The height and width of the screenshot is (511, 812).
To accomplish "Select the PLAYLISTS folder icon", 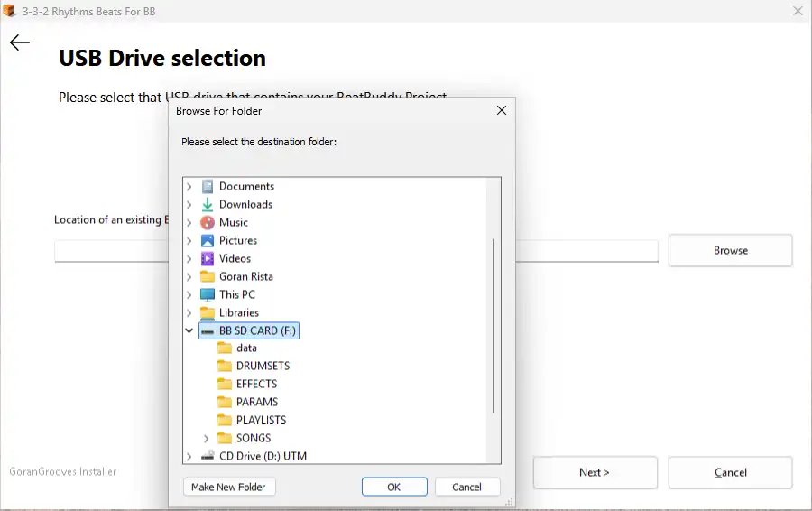I will [225, 420].
